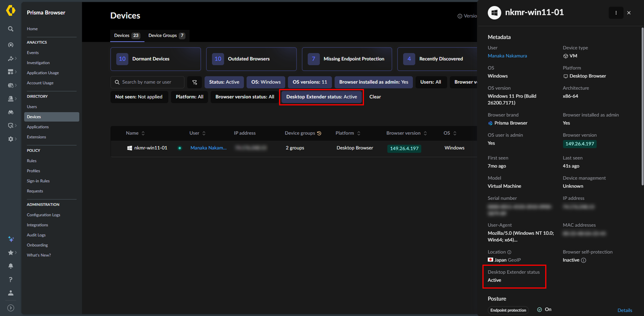Open the Platform: All filter
Image resolution: width=644 pixels, height=316 pixels.
coord(189,97)
